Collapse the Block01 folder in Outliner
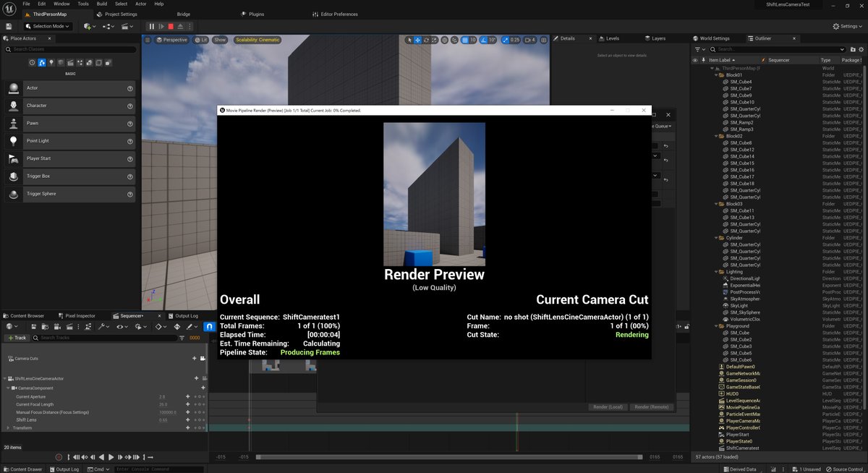This screenshot has width=868, height=473. (x=716, y=75)
